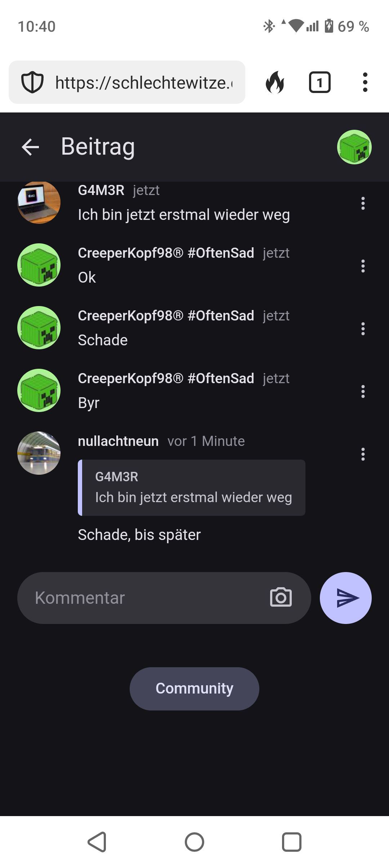The image size is (389, 868).
Task: Open options menu for the "Ok" comment
Action: (363, 266)
